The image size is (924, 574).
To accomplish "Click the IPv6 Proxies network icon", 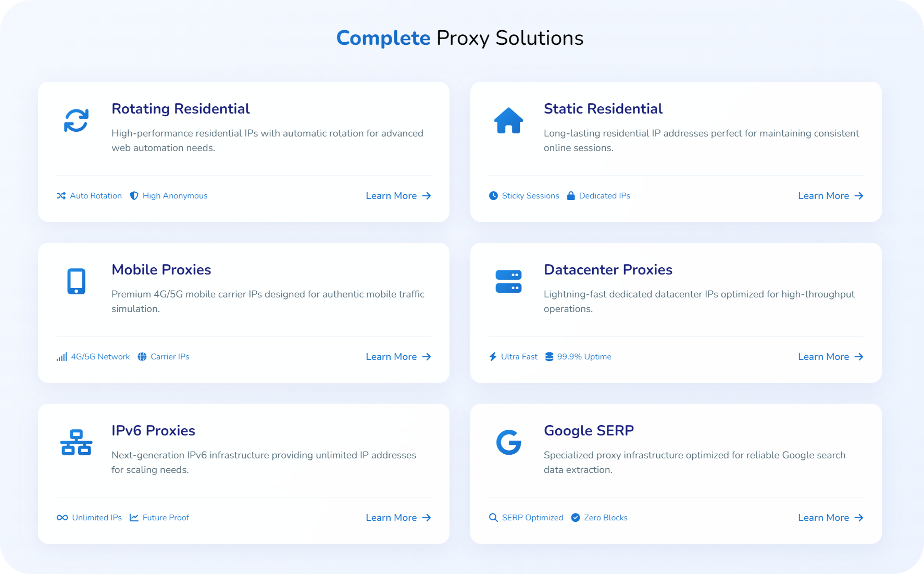I will pyautogui.click(x=76, y=442).
